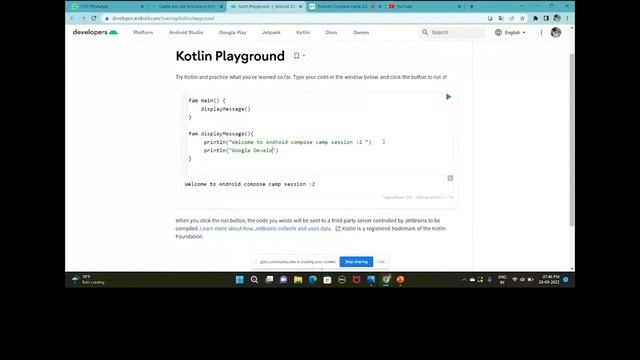Image resolution: width=640 pixels, height=360 pixels.
Task: Switch to the YouTube browser tab
Action: pos(424,6)
